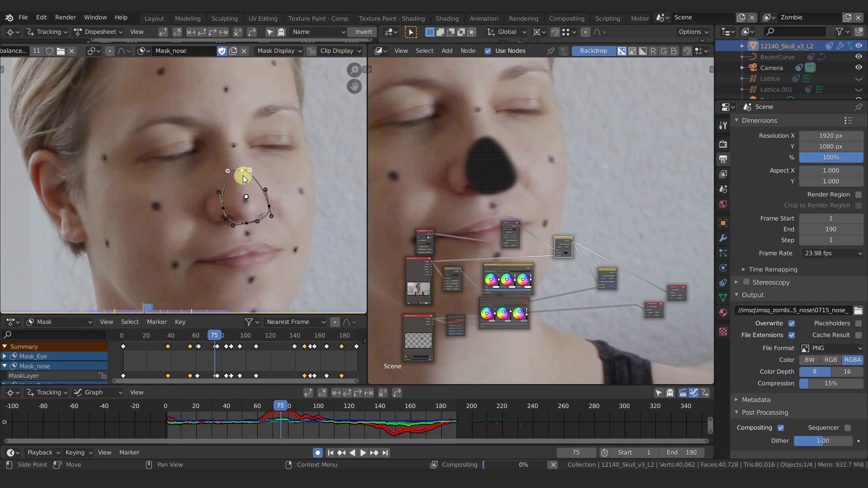
Task: Click duplicate mask icon next to Mask_nose
Action: pyautogui.click(x=233, y=51)
